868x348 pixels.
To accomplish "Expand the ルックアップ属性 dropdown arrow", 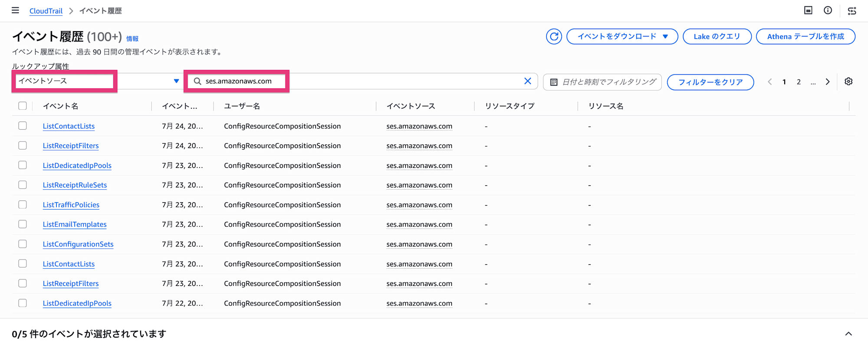I will [176, 81].
